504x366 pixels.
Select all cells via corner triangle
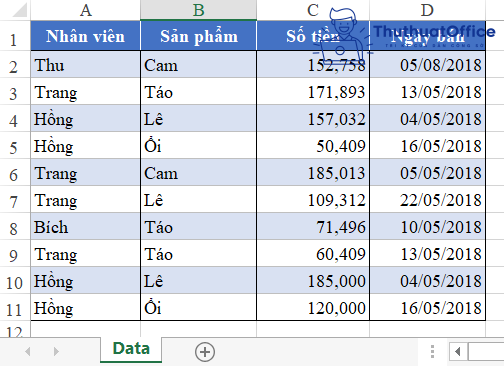coord(19,10)
